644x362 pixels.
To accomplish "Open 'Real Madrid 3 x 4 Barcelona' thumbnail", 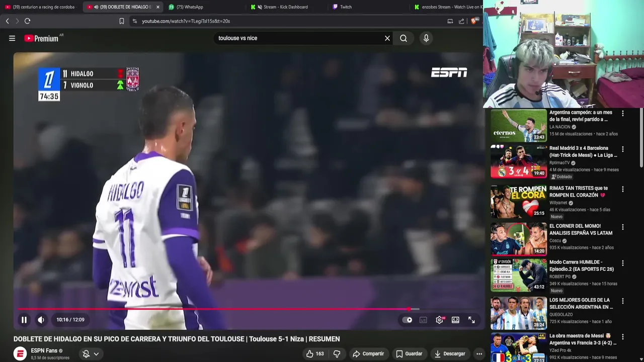I will tap(519, 161).
